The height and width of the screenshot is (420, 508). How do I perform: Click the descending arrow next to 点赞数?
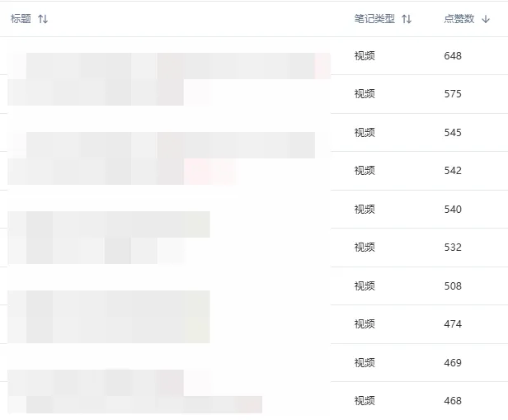(486, 19)
